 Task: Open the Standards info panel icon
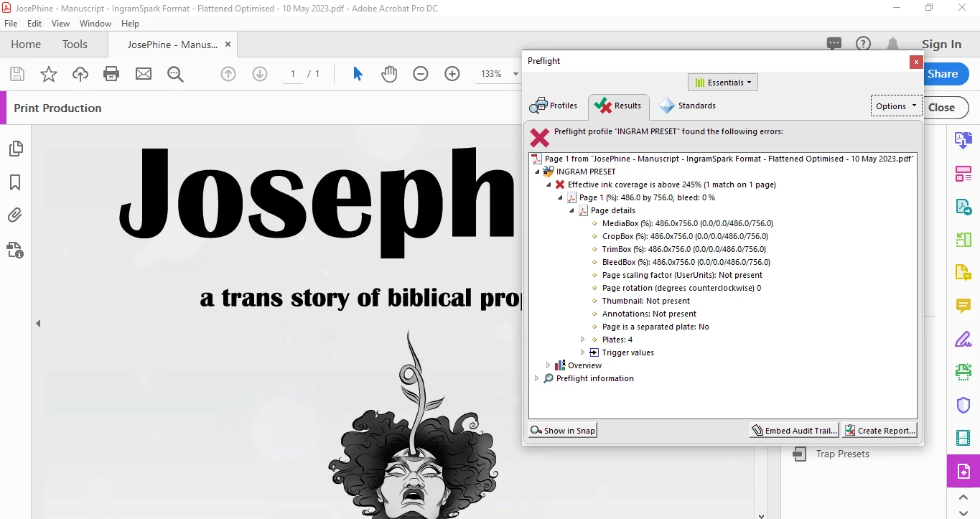(15, 249)
